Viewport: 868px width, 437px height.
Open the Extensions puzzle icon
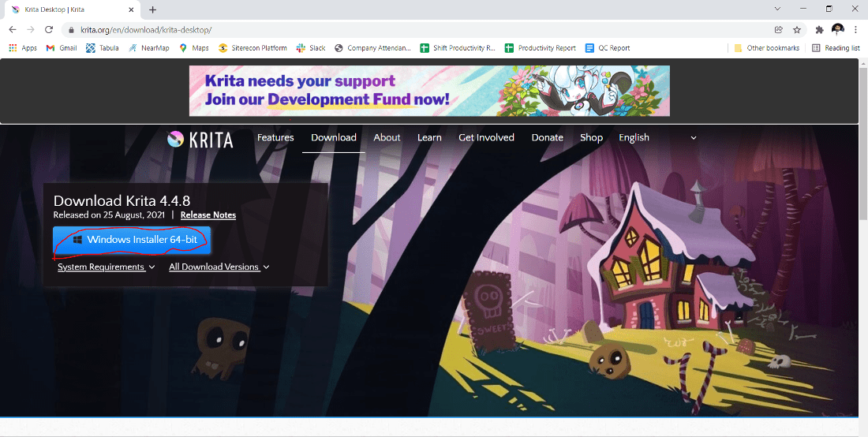click(x=820, y=30)
